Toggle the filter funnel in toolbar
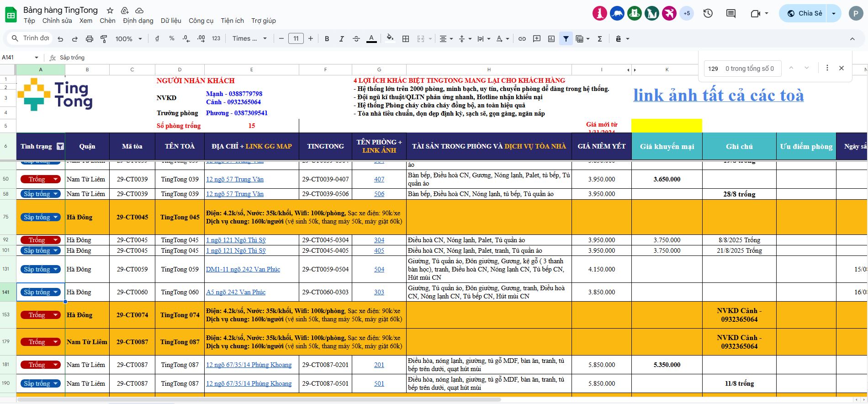Screen dimensions: 868x404 pos(566,39)
